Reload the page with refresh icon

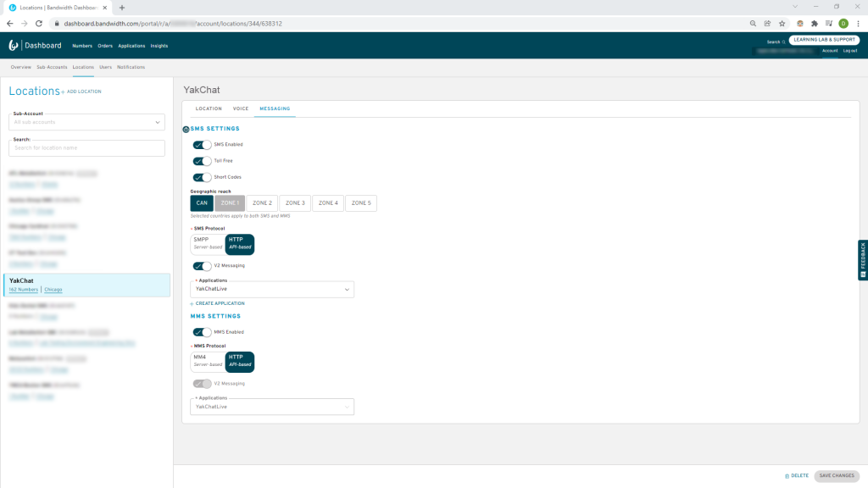point(39,23)
